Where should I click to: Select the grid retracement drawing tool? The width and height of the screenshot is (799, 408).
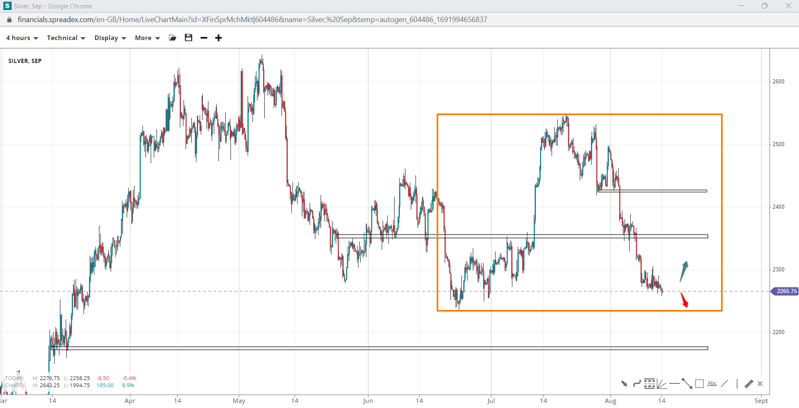click(x=649, y=383)
